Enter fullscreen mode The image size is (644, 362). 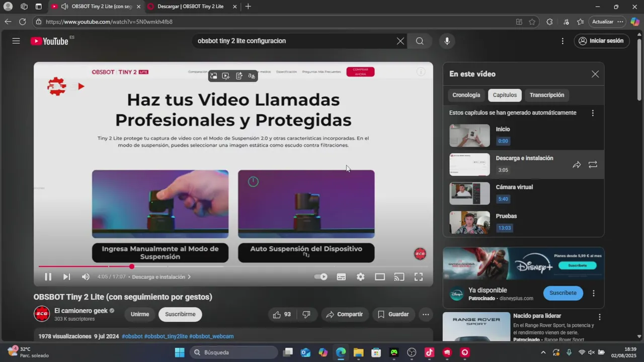click(418, 277)
